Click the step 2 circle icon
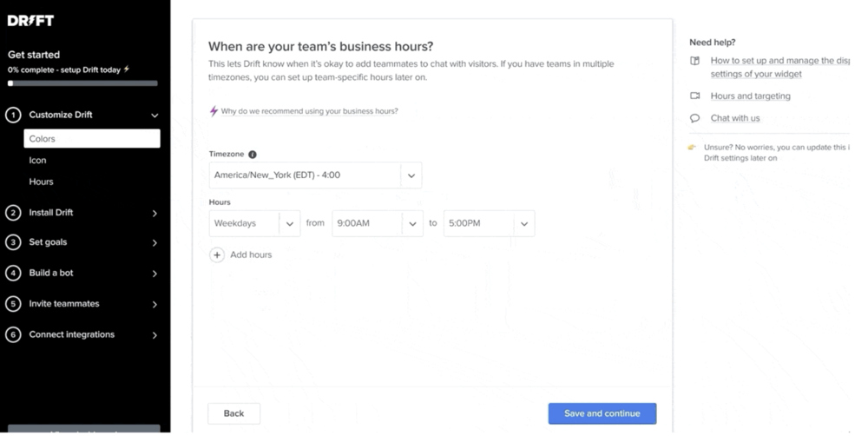 [13, 213]
